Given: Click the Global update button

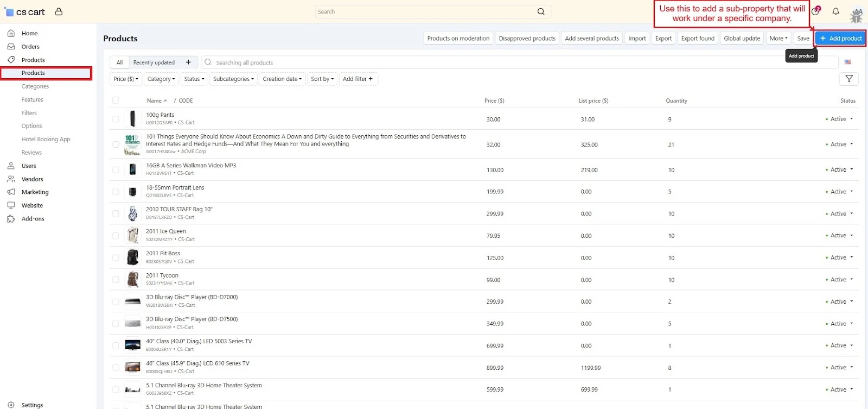Looking at the screenshot, I should click(x=742, y=38).
